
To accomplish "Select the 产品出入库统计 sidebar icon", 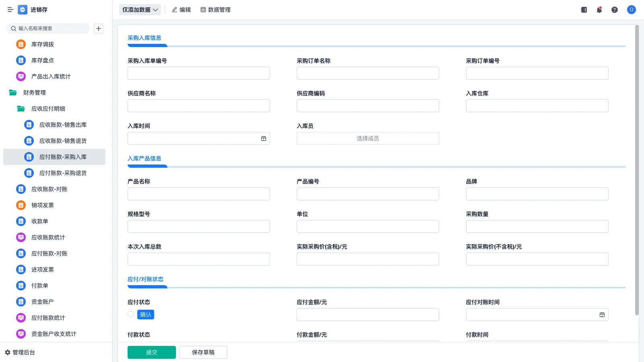I will pyautogui.click(x=21, y=76).
